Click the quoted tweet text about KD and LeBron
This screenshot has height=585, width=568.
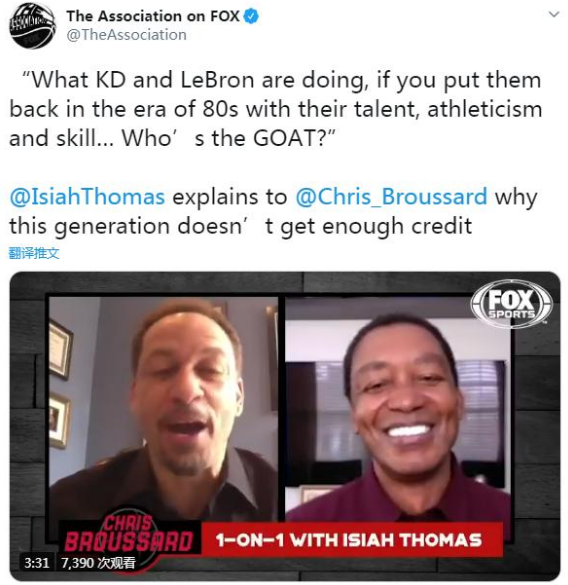click(x=275, y=109)
